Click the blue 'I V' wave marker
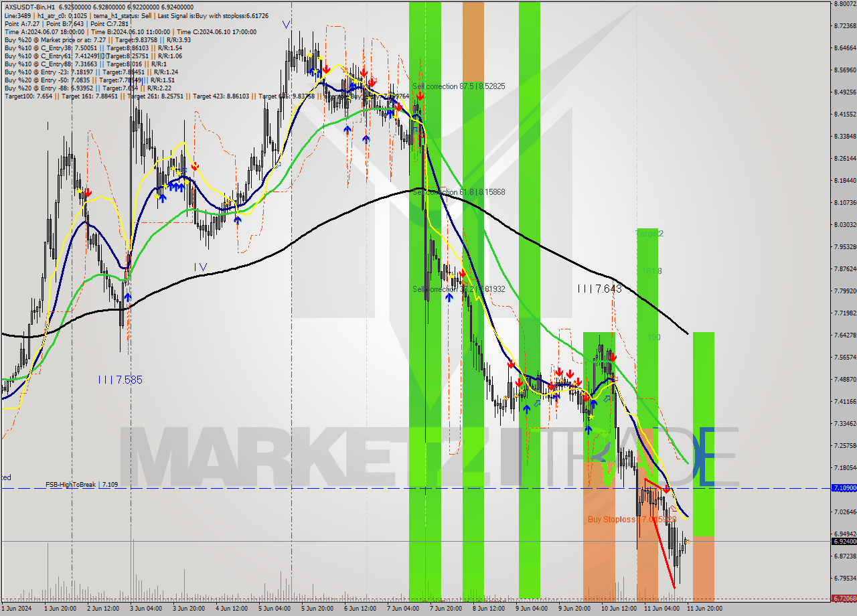Screen dimensions: 857x616 pos(200,267)
